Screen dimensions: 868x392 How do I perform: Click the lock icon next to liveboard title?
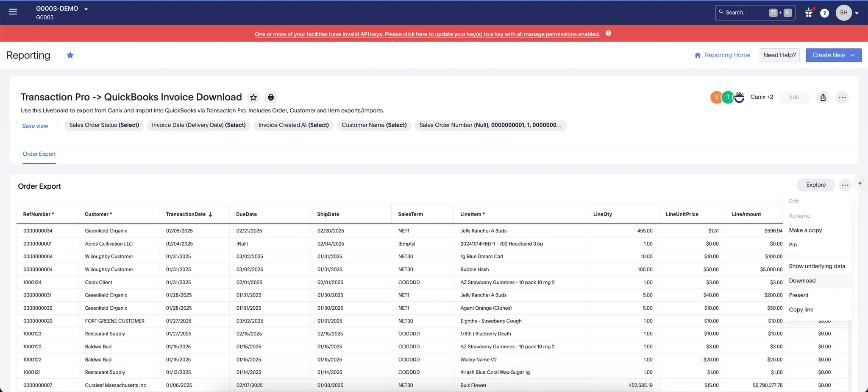pos(271,98)
